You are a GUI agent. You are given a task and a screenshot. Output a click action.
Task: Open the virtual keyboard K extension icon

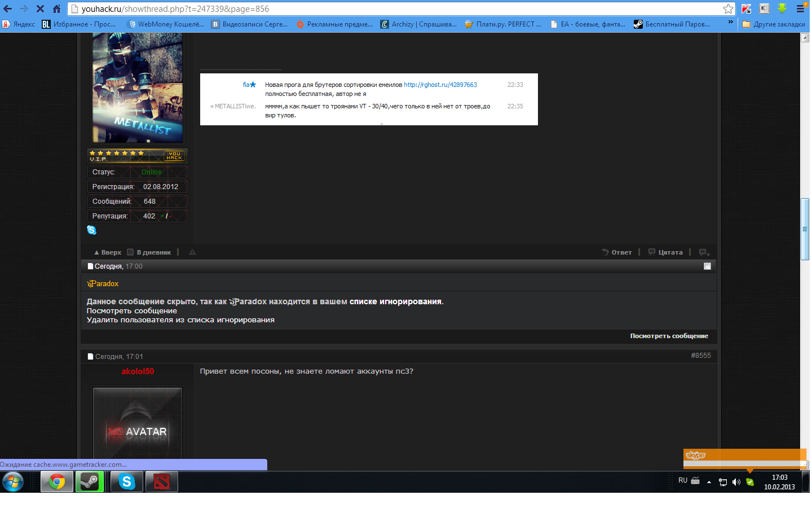(764, 8)
